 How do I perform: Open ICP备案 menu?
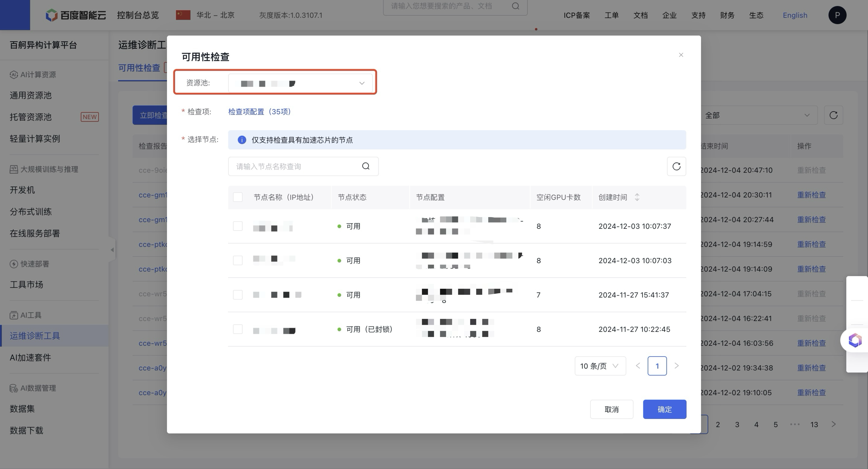click(577, 15)
